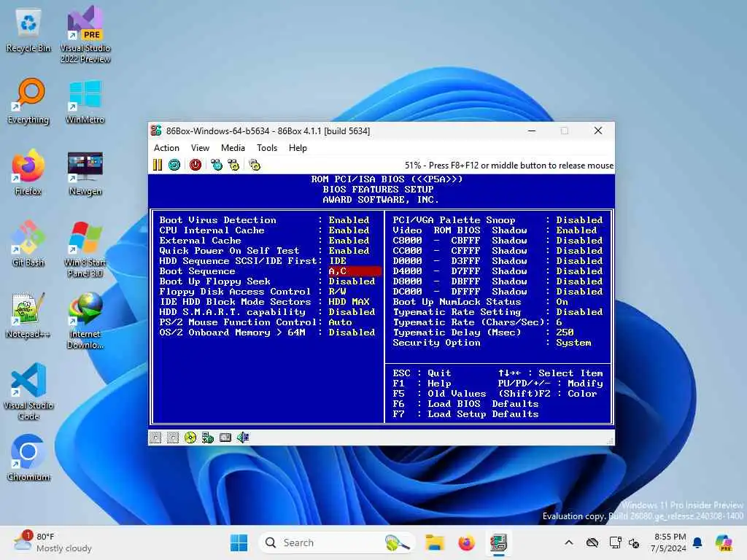The width and height of the screenshot is (747, 560).
Task: Click 'Video ROM BIOS Shadow' label
Action: coord(460,230)
